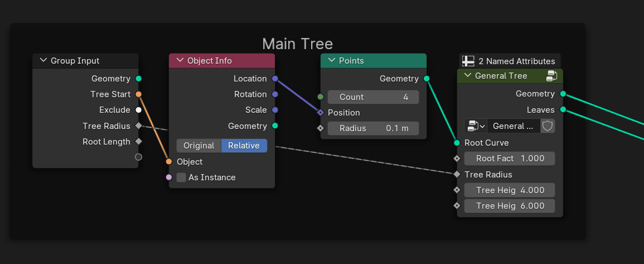
Task: Collapse the Object Info node chevron
Action: click(180, 60)
